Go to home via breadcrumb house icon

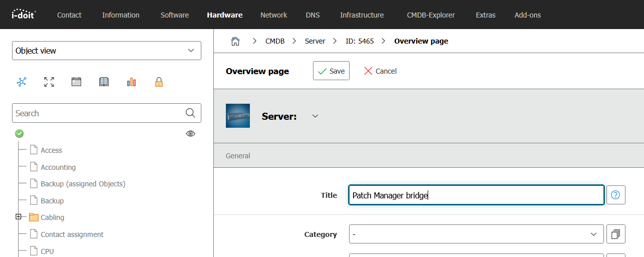pyautogui.click(x=235, y=41)
